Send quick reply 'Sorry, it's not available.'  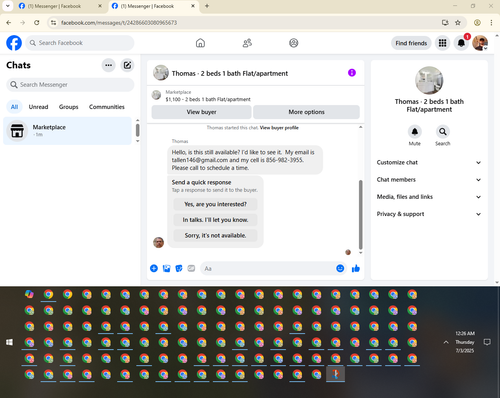point(215,235)
